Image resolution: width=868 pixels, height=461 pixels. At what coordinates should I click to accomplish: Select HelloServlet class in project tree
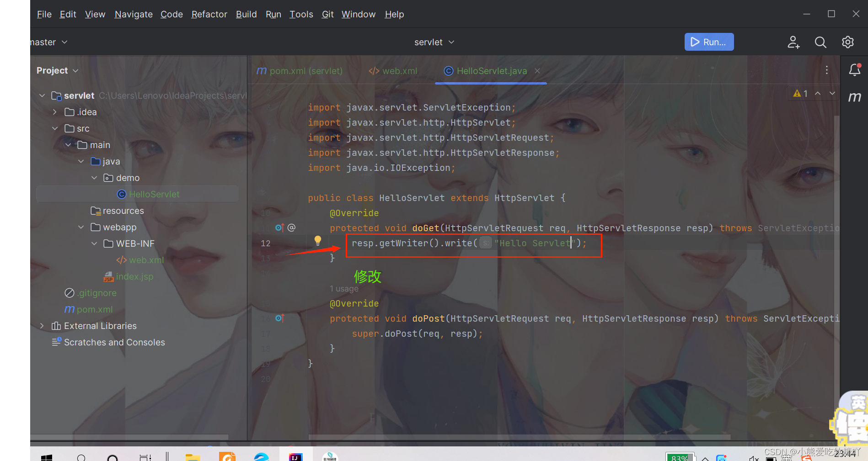pos(137,194)
